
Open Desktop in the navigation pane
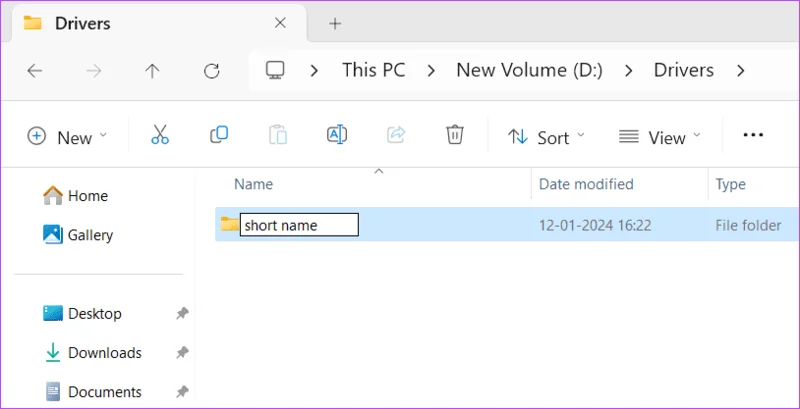click(x=95, y=313)
